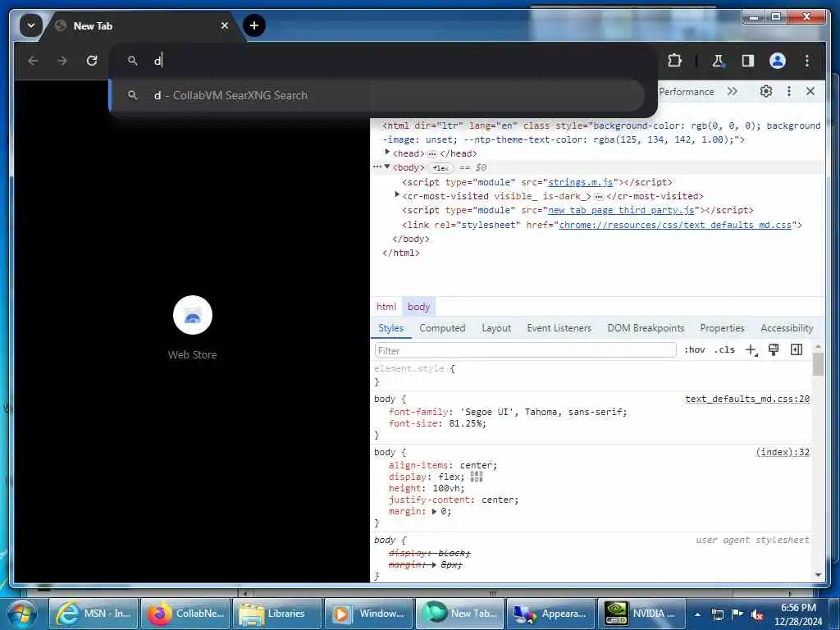Open DevTools settings gear
Image resolution: width=840 pixels, height=630 pixels.
[x=766, y=92]
